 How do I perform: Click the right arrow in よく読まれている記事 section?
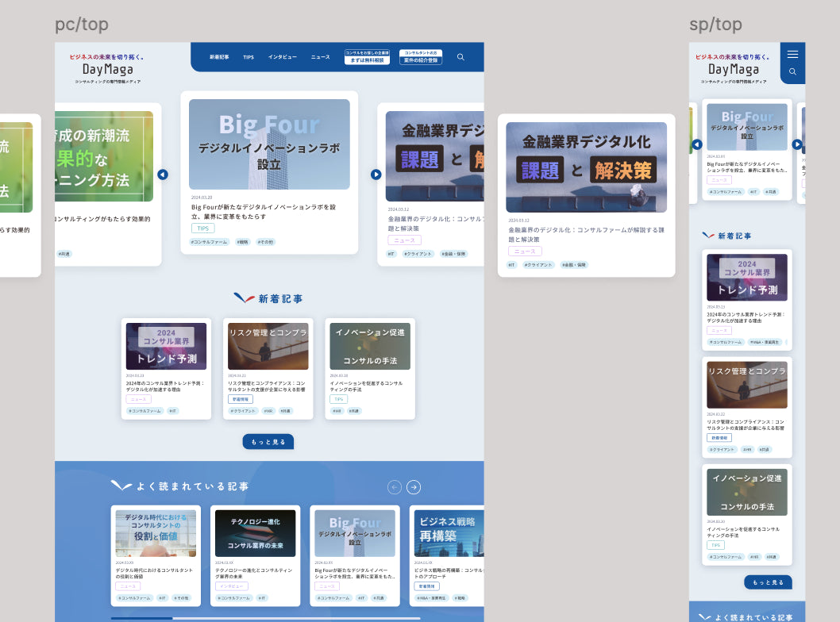413,487
